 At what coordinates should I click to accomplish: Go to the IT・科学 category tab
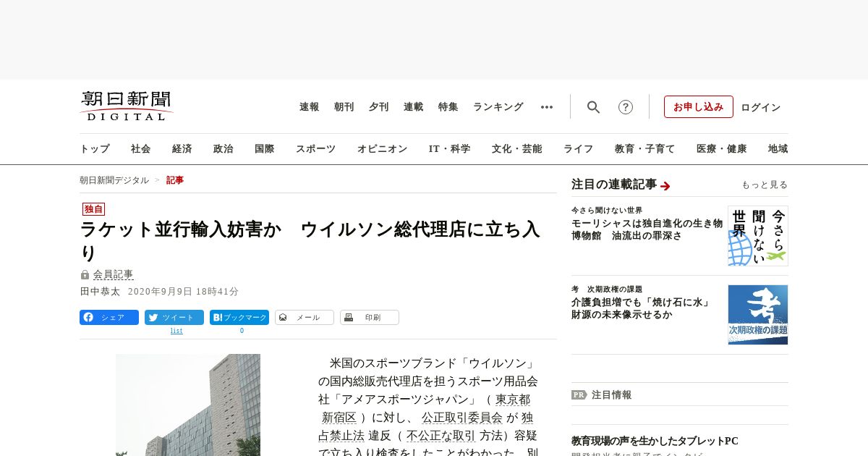(x=450, y=149)
